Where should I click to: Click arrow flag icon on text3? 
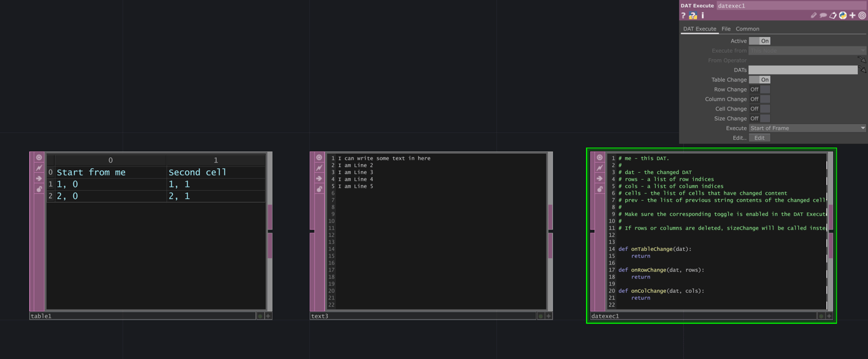[x=319, y=179]
